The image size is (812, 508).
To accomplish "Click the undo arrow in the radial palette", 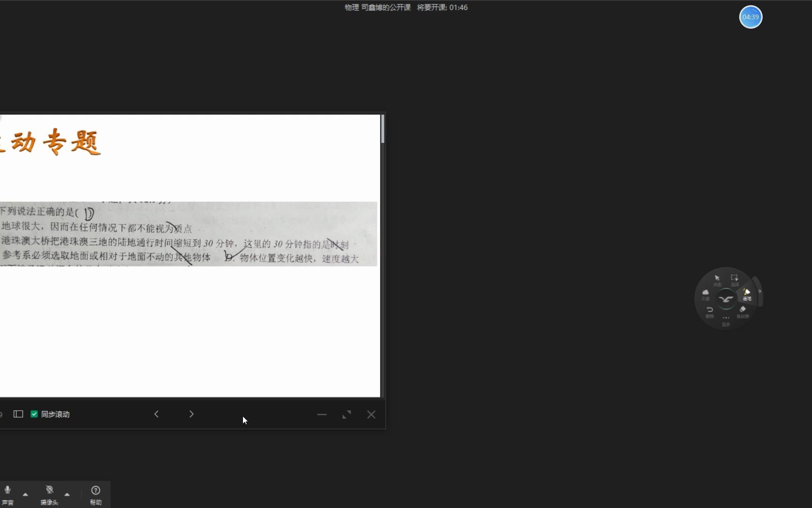I will (710, 310).
